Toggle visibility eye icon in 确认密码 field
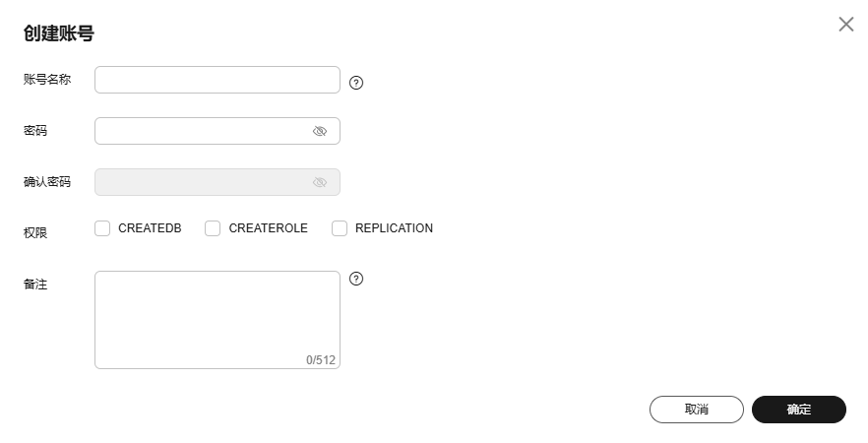 (x=320, y=182)
